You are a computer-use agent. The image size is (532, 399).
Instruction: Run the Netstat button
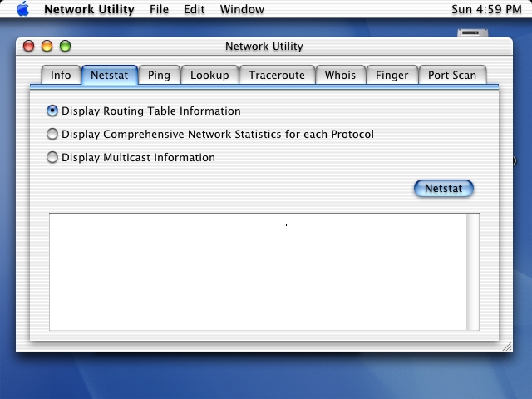point(443,189)
